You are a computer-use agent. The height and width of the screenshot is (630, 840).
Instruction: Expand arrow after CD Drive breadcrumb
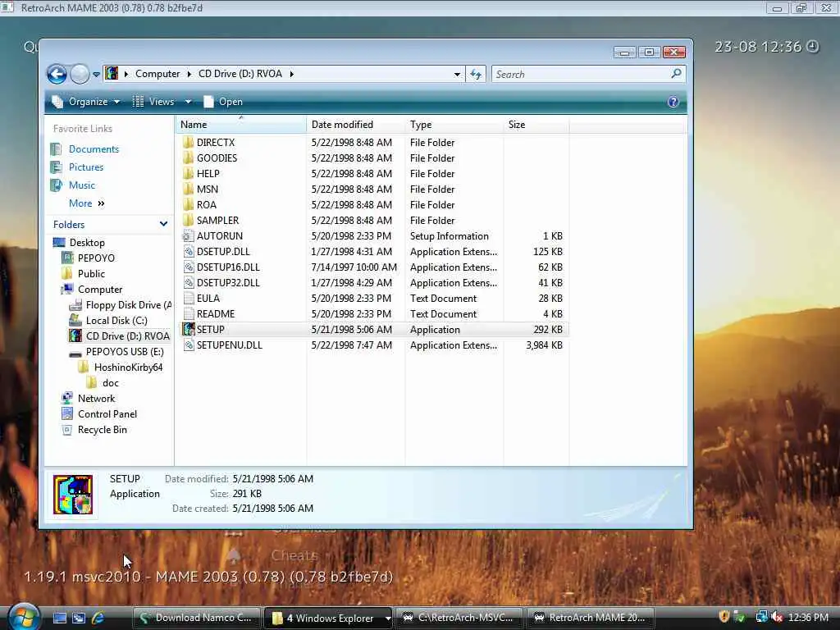click(292, 74)
